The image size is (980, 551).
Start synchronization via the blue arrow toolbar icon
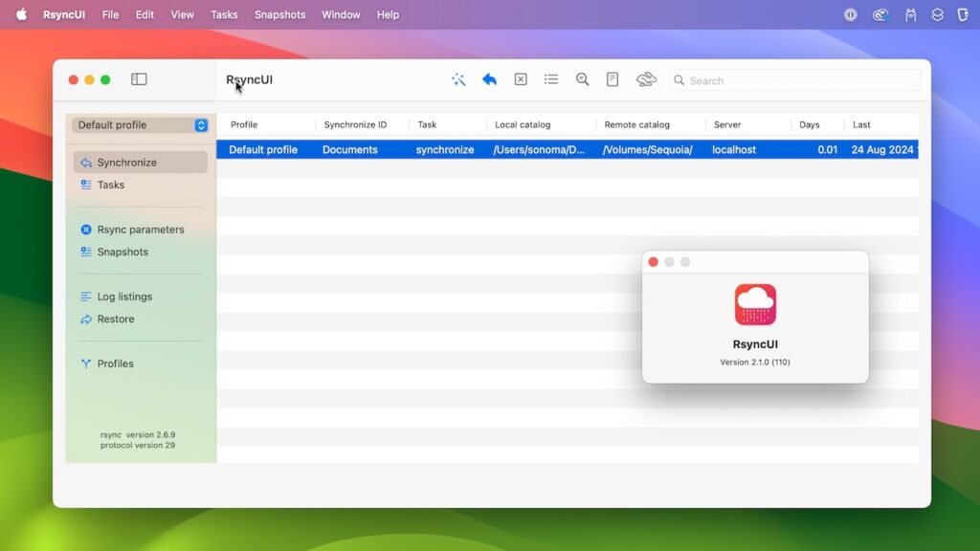tap(489, 79)
